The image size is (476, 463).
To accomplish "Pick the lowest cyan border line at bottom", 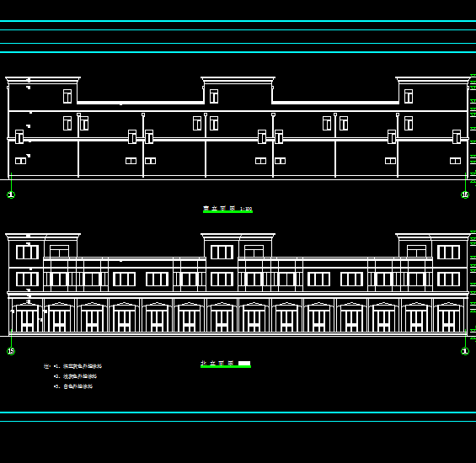I will click(238, 421).
